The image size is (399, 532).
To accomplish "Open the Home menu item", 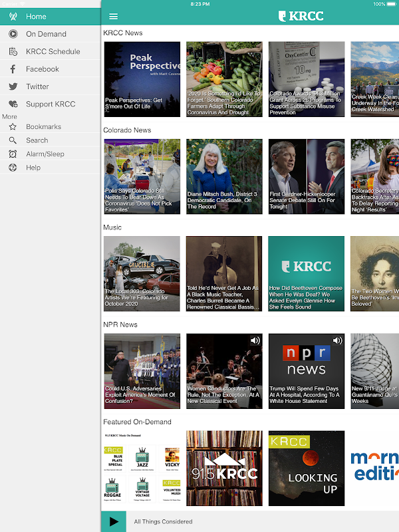I will (51, 16).
